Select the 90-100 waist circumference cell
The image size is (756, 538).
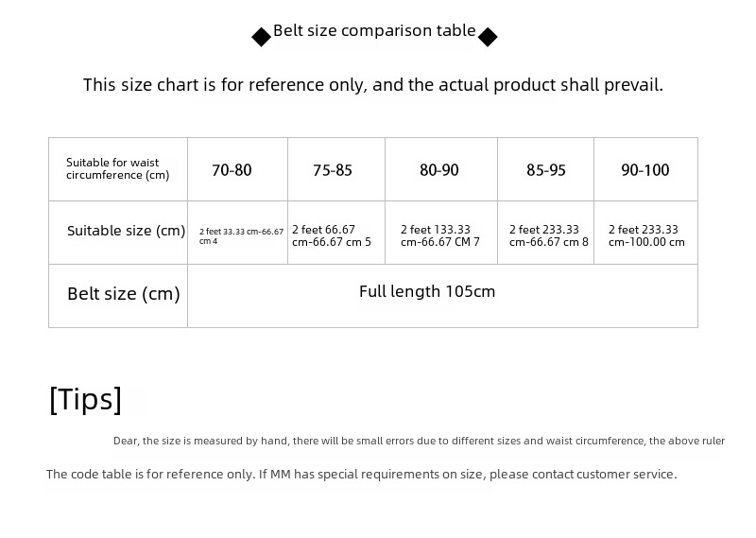click(645, 170)
